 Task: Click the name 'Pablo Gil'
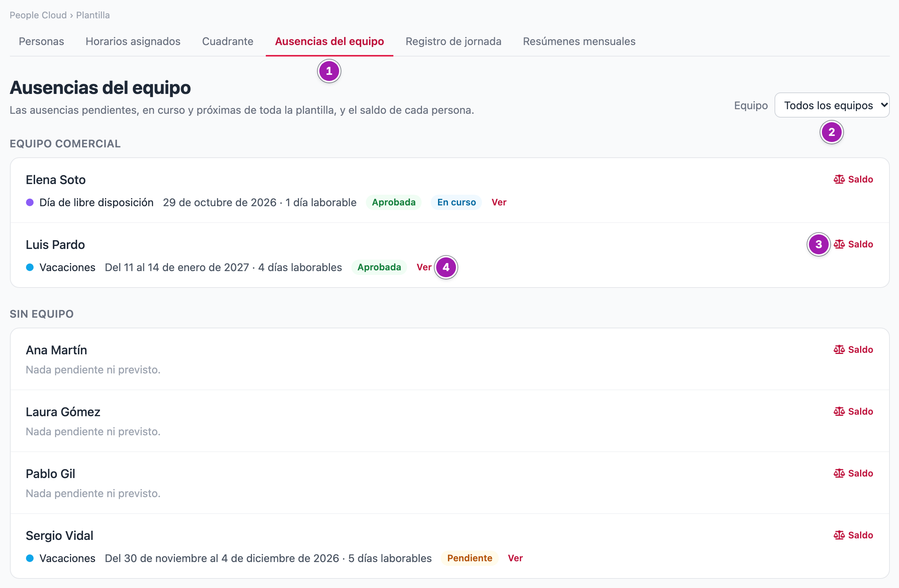point(50,474)
